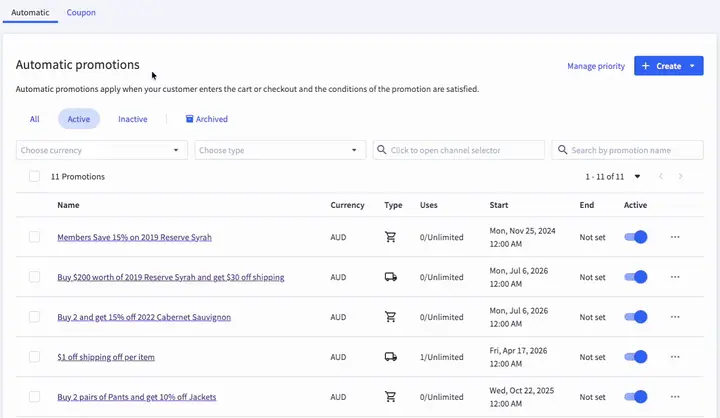Disable $1 off shipping promotion toggle
The image size is (720, 418).
click(x=636, y=357)
